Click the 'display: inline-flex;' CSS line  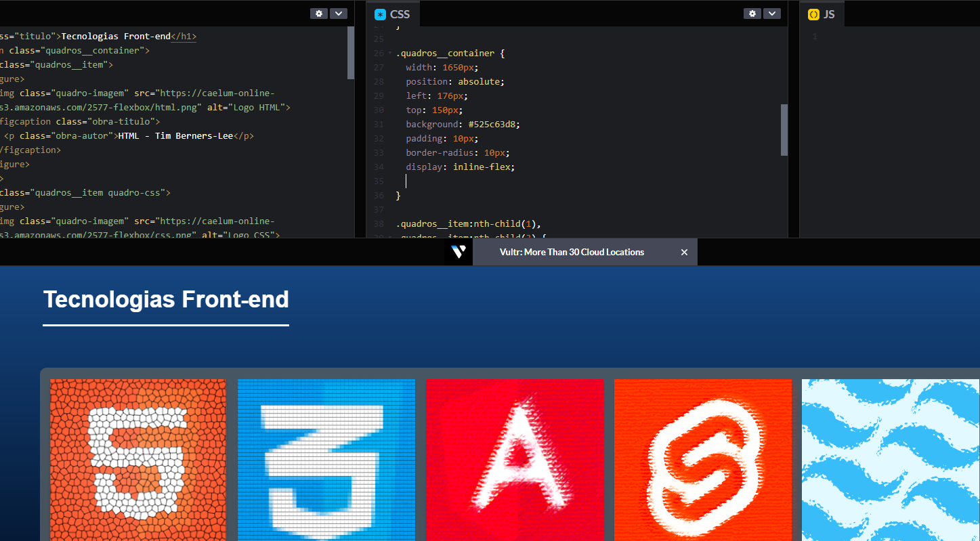(461, 167)
